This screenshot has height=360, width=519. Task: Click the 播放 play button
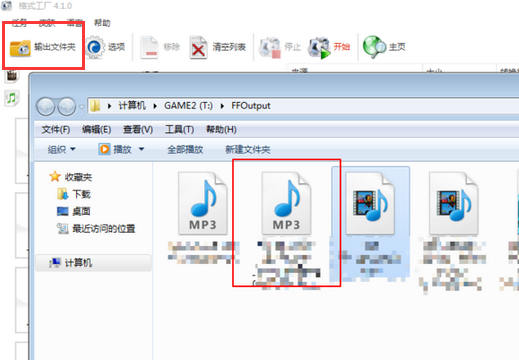[x=115, y=149]
